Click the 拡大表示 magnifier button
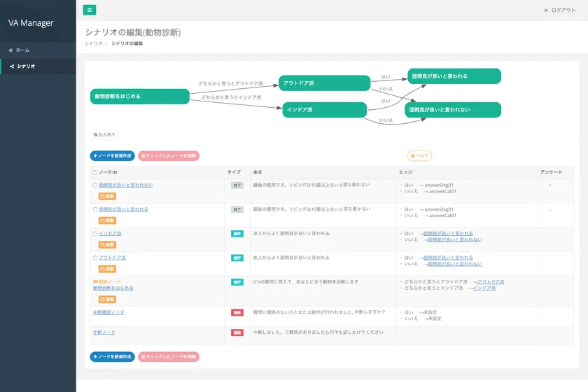This screenshot has width=588, height=392. point(104,134)
